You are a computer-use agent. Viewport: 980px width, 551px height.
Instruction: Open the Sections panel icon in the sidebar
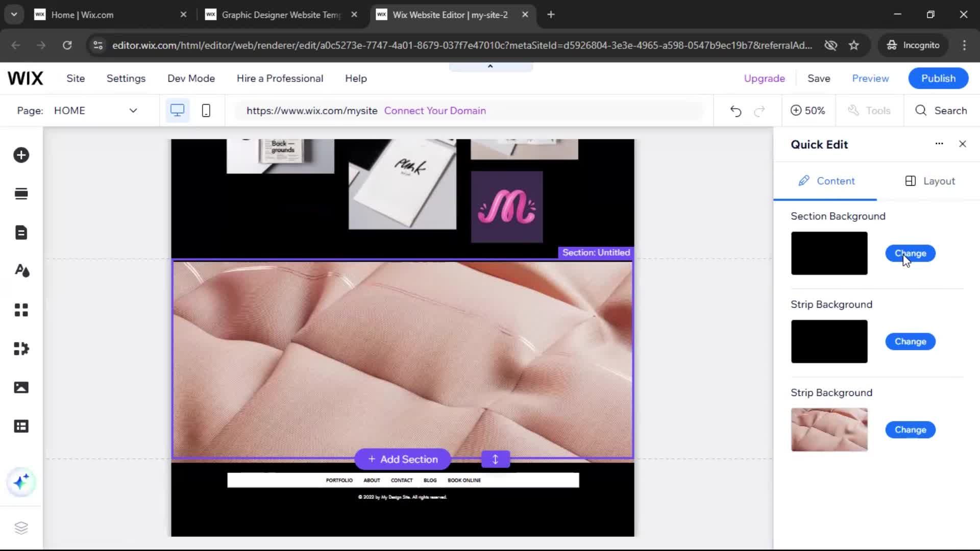(21, 194)
